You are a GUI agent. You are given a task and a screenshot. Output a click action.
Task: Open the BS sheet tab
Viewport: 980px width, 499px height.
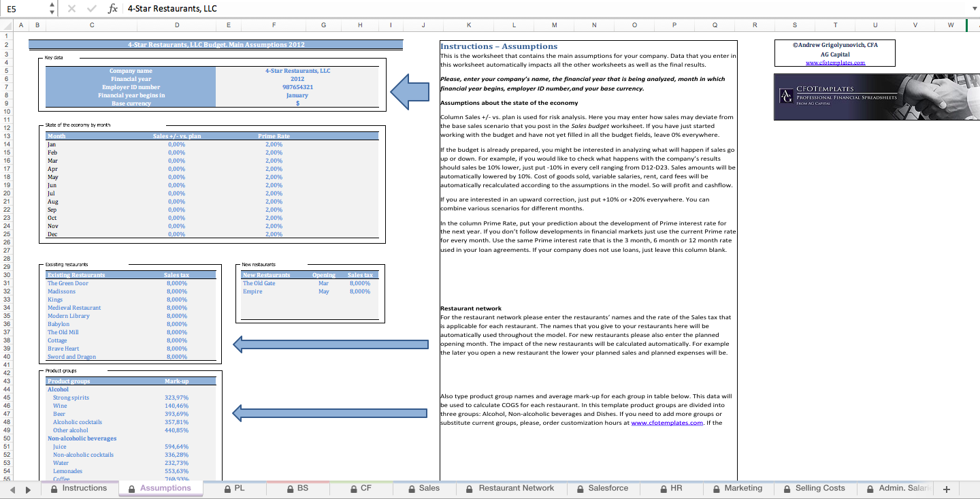pyautogui.click(x=297, y=488)
